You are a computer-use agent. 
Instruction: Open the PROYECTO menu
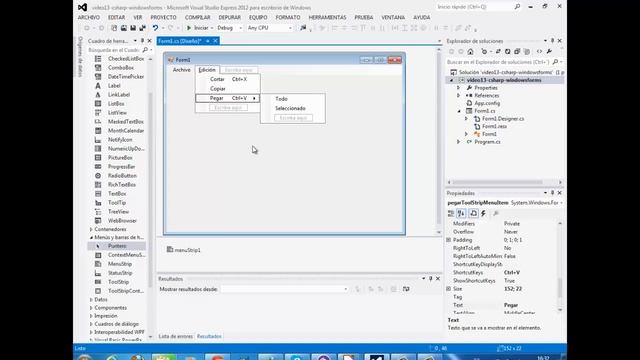point(163,18)
